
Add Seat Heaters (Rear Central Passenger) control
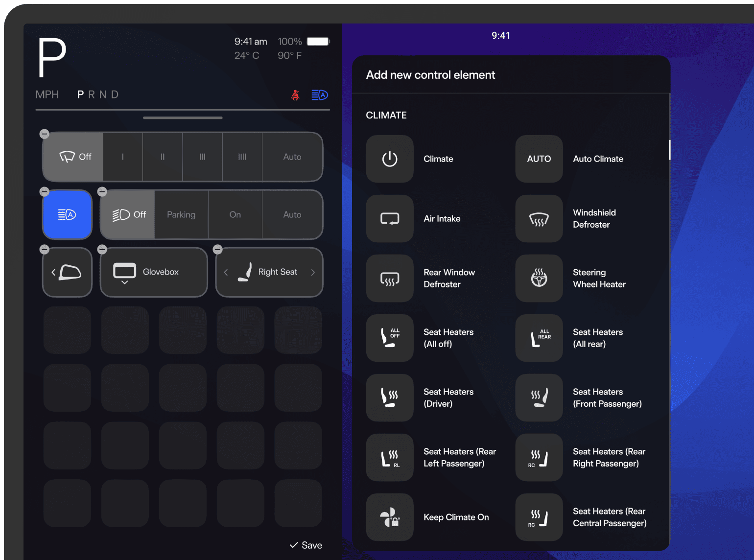[x=539, y=517]
